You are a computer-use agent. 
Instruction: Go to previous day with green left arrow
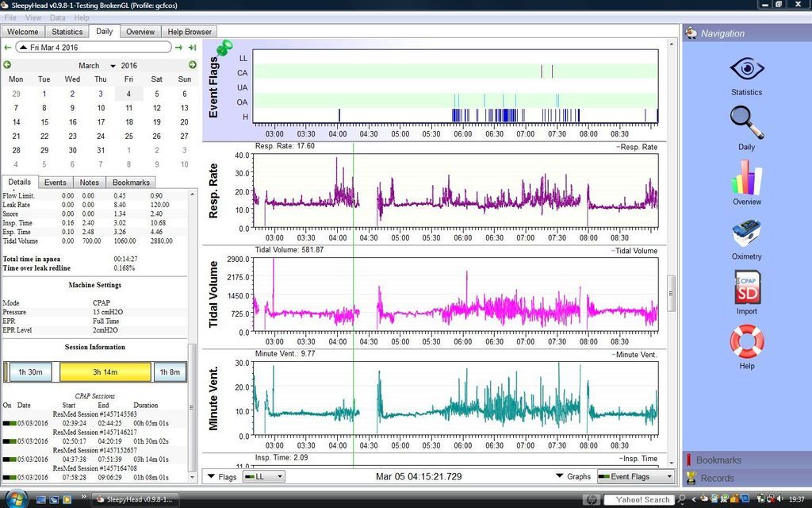point(8,48)
